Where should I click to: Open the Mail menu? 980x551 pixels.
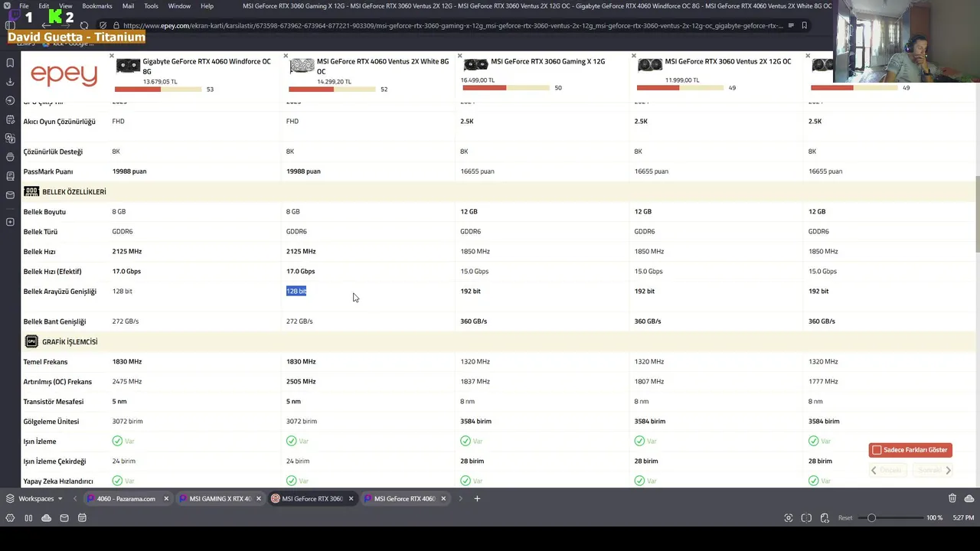pyautogui.click(x=128, y=6)
